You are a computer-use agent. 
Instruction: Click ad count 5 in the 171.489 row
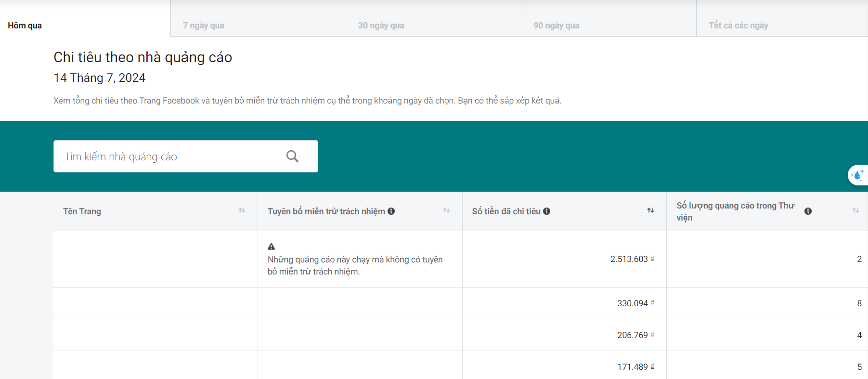click(859, 367)
